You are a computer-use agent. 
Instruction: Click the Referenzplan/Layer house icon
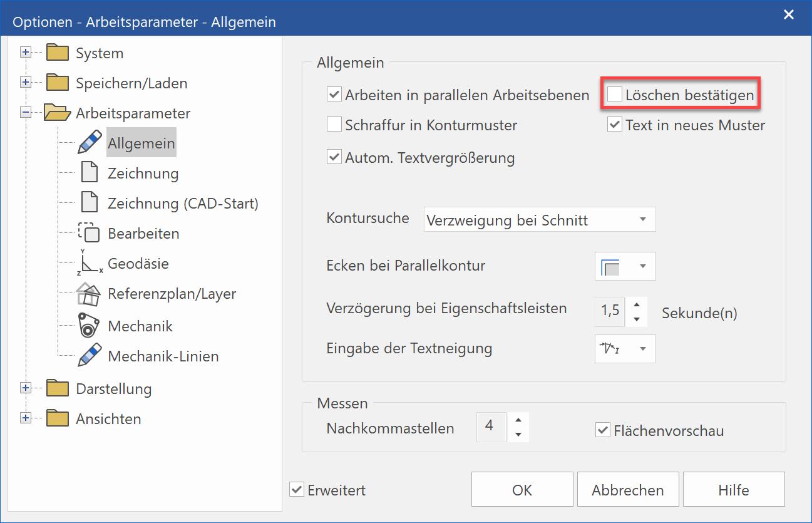(90, 294)
